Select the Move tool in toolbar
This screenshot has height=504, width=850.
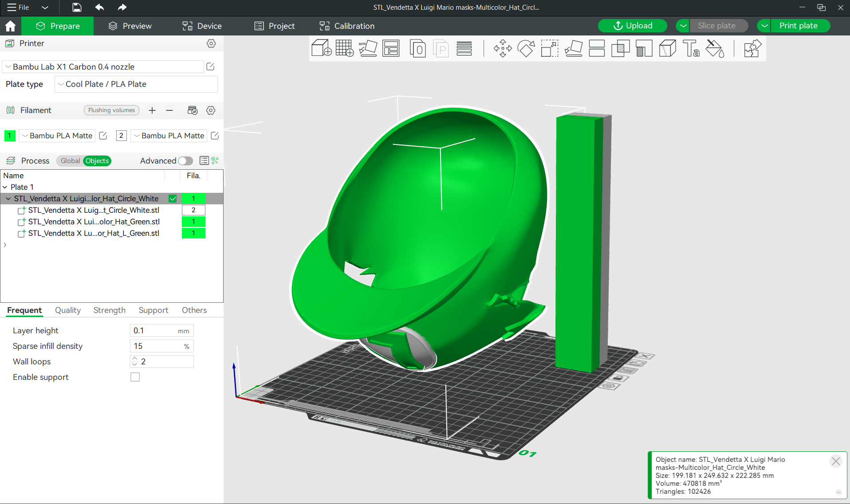(x=503, y=48)
